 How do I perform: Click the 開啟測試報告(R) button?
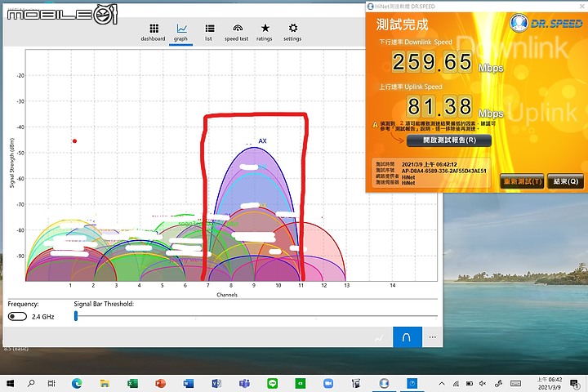[x=449, y=140]
